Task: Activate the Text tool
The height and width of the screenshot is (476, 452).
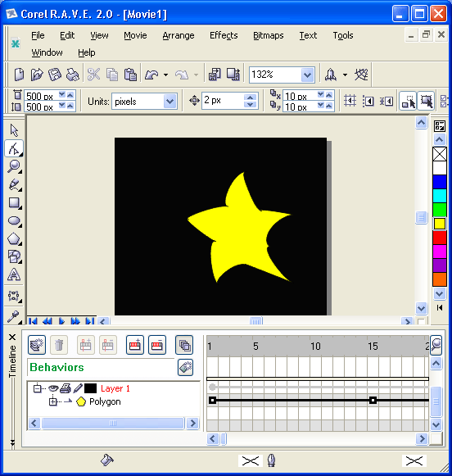Action: click(14, 274)
